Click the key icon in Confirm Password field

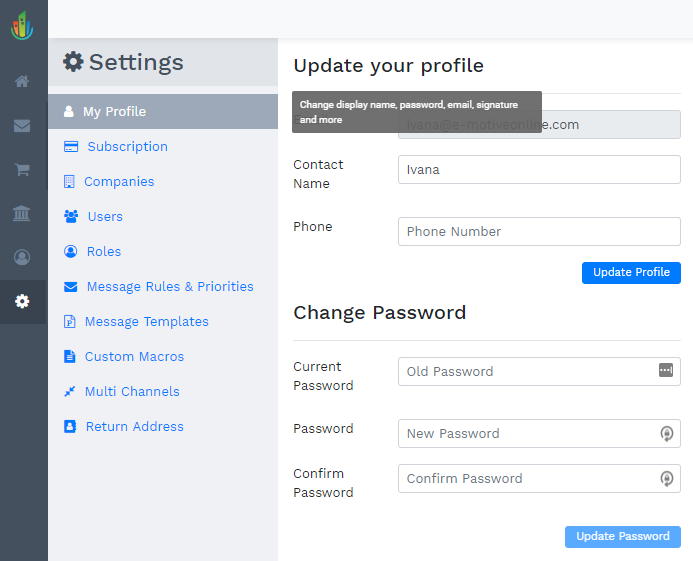(x=666, y=479)
